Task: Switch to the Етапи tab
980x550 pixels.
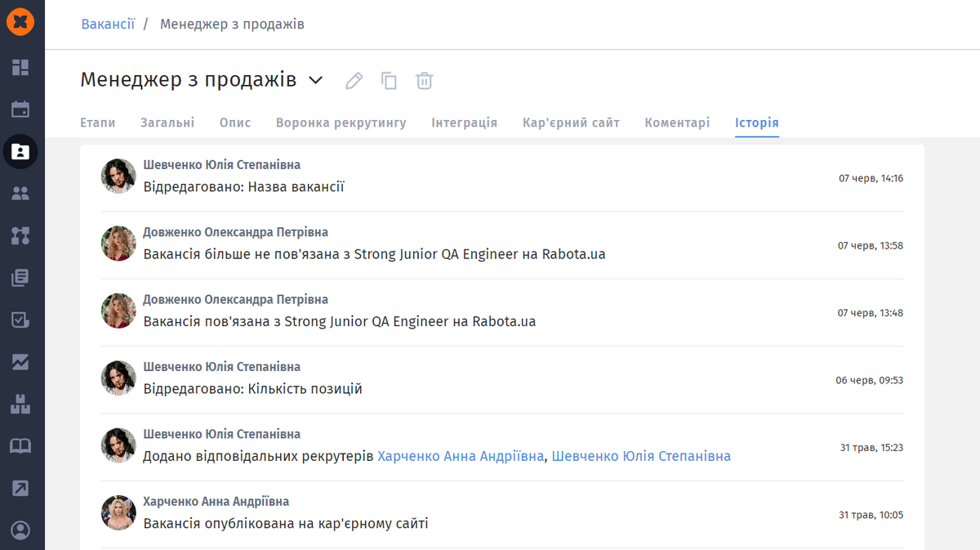Action: click(x=97, y=123)
